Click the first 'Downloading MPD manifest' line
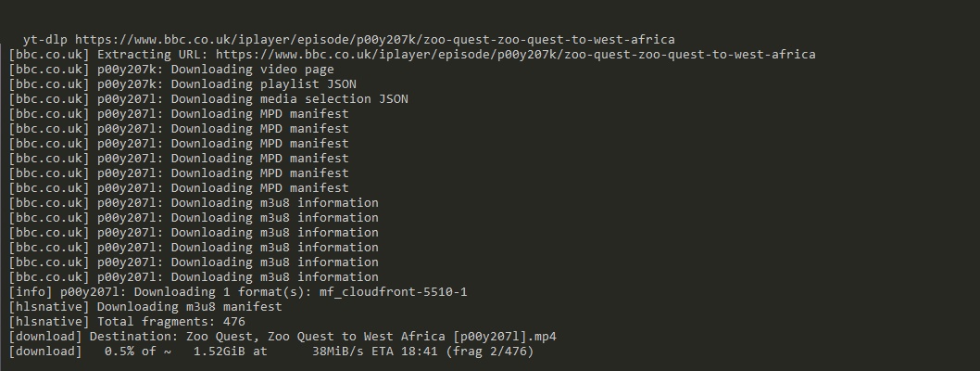The width and height of the screenshot is (980, 371). (x=259, y=114)
